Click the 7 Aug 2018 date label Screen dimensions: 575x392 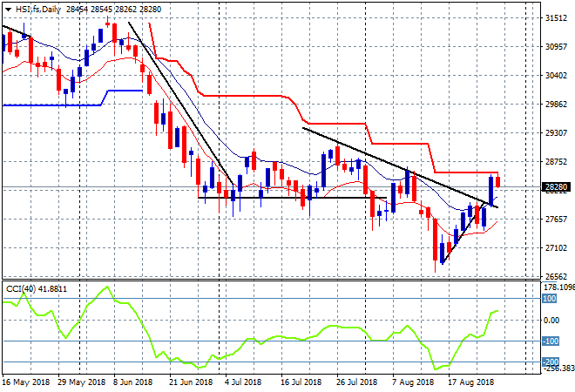(412, 382)
